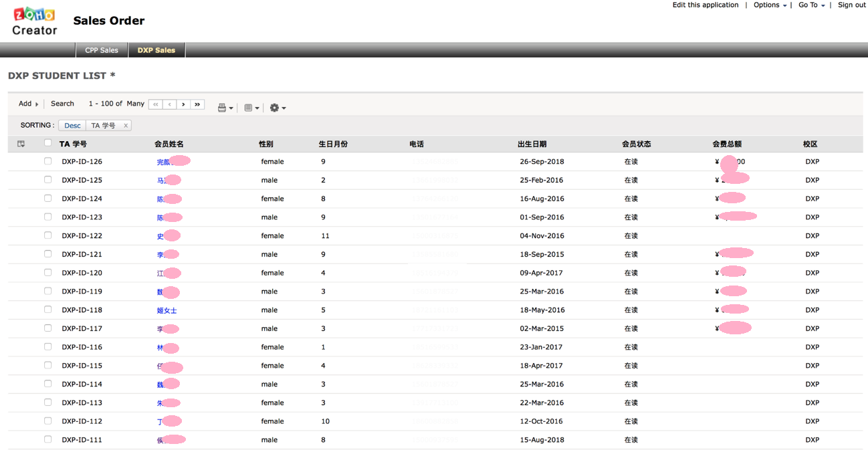
Task: Select the DXP Sales tab
Action: coord(156,50)
